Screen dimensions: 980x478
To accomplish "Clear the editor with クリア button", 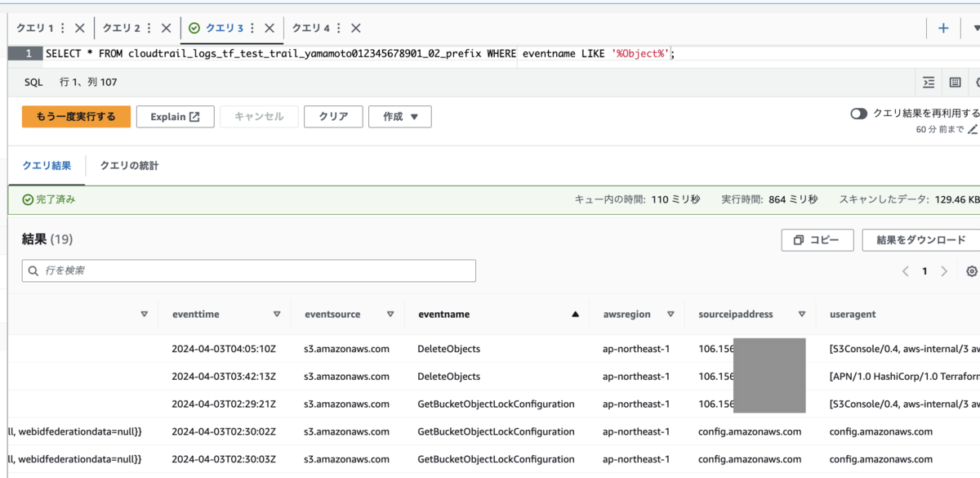I will pyautogui.click(x=333, y=117).
